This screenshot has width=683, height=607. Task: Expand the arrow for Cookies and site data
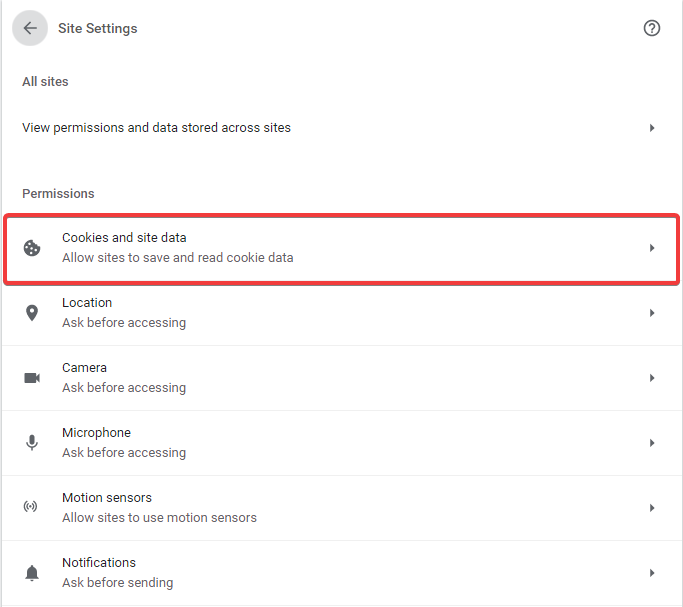point(652,248)
